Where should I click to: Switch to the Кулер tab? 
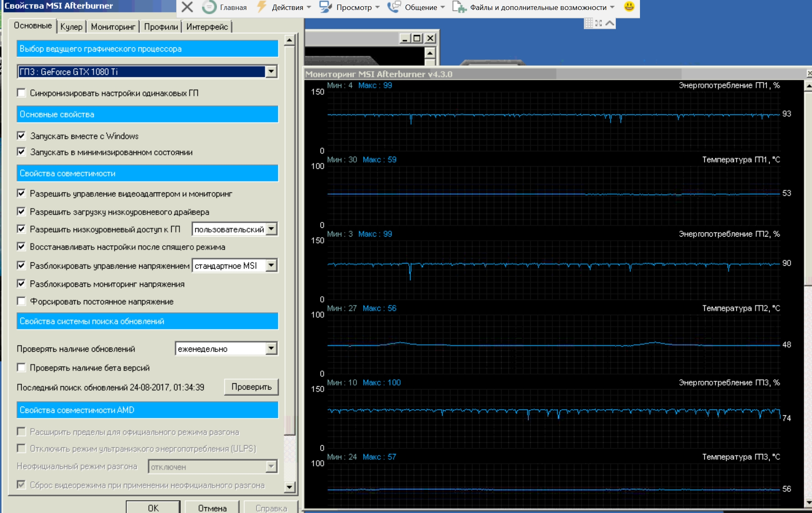[x=71, y=27]
